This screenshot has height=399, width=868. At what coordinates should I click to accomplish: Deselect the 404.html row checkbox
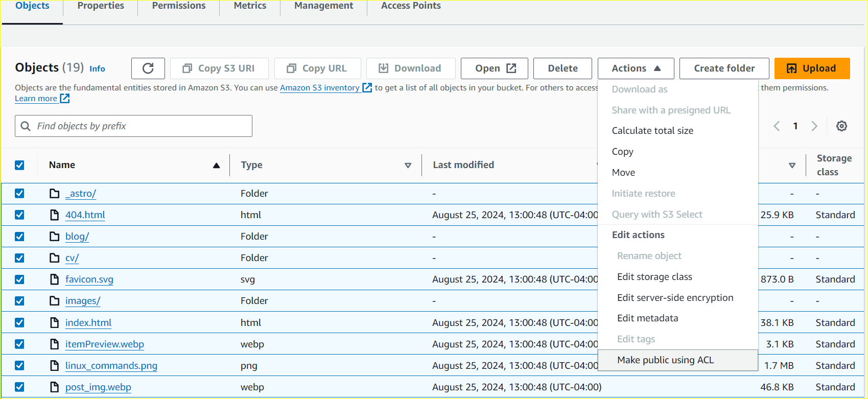click(19, 215)
